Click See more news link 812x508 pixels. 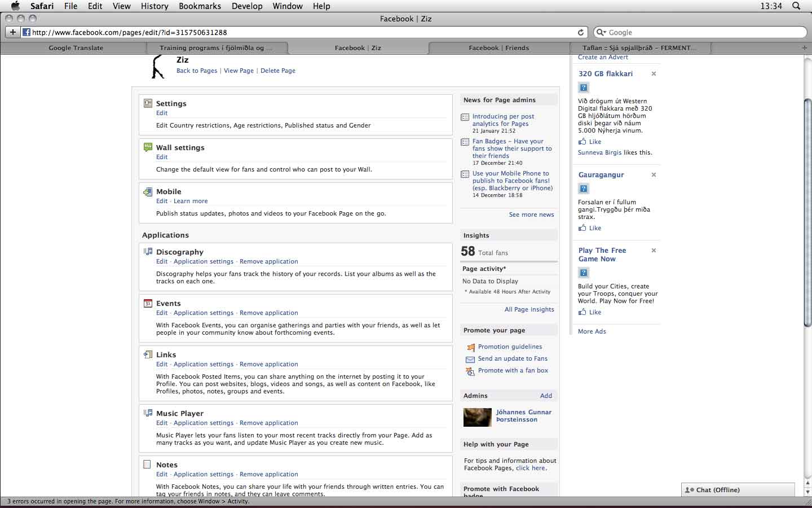(x=531, y=214)
